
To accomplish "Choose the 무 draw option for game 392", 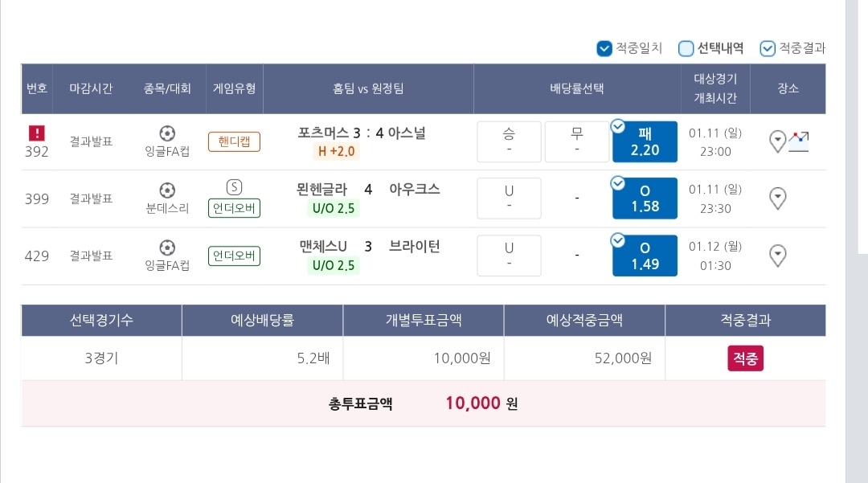I will click(576, 141).
